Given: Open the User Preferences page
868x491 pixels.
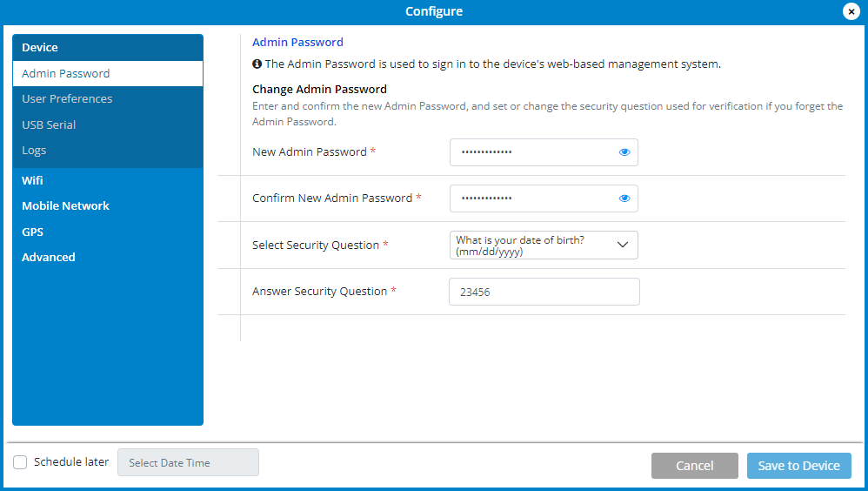Looking at the screenshot, I should [x=67, y=99].
